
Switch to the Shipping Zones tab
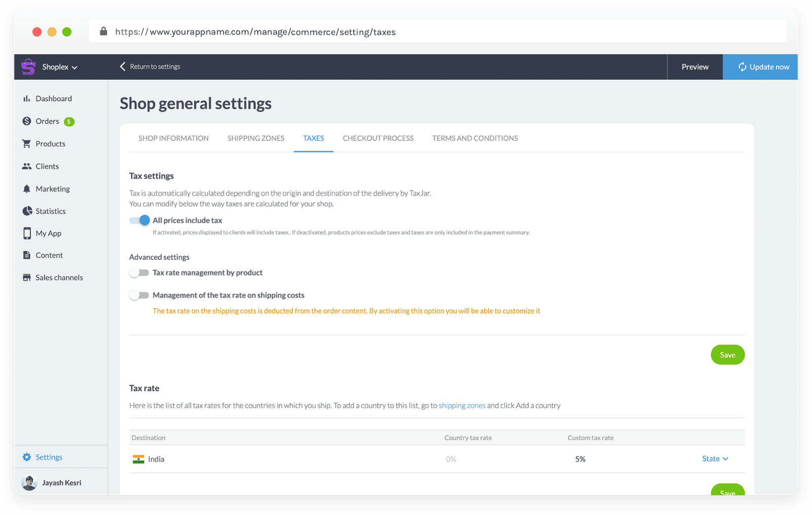pyautogui.click(x=256, y=138)
